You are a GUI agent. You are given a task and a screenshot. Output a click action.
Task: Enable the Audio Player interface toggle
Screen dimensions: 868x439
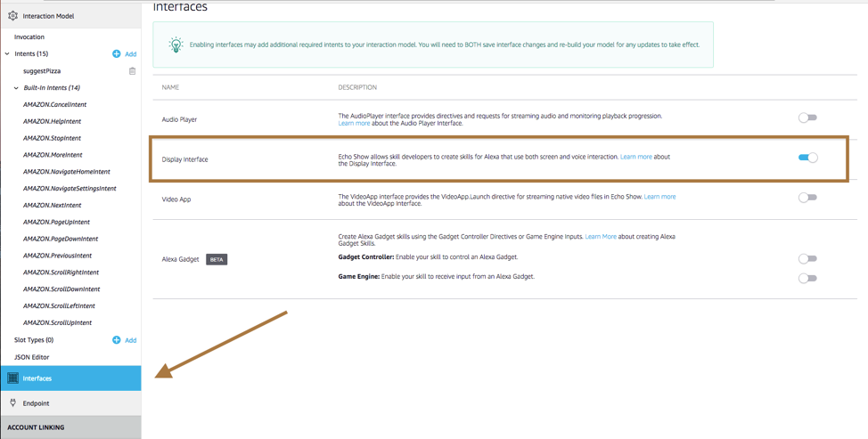point(807,118)
